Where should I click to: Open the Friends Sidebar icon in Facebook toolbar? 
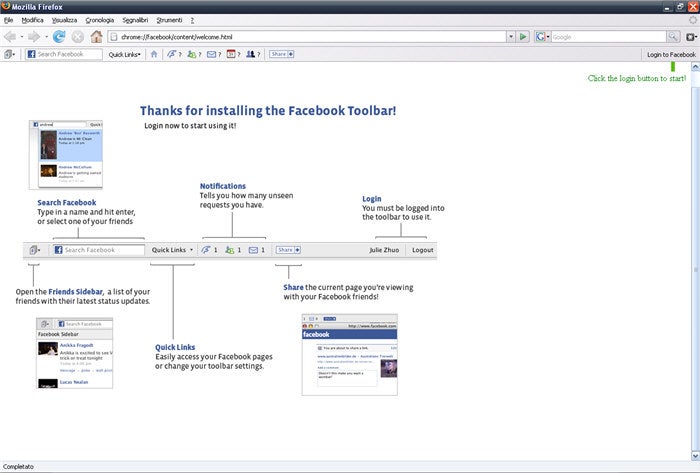(9, 54)
